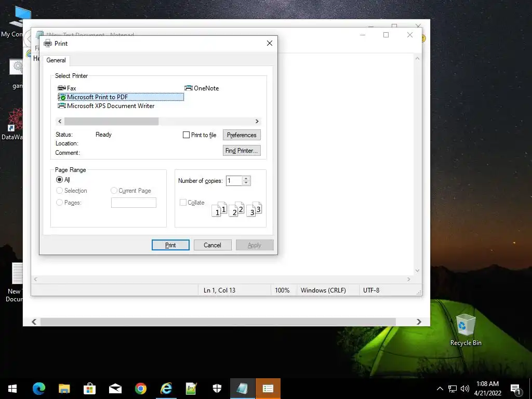Open Internet Explorer from taskbar
The width and height of the screenshot is (532, 399).
(166, 389)
